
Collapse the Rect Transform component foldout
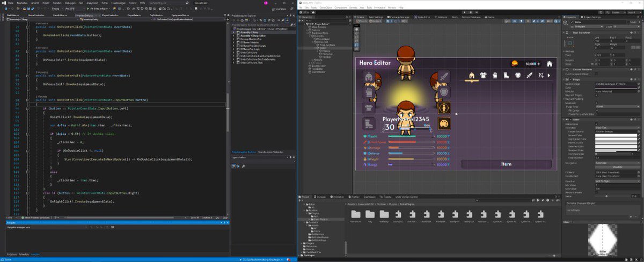(x=565, y=32)
